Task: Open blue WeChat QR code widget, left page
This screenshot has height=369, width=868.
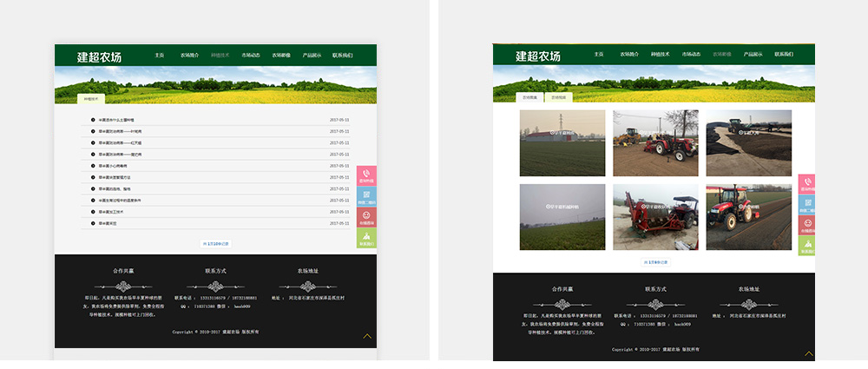Action: [x=366, y=197]
